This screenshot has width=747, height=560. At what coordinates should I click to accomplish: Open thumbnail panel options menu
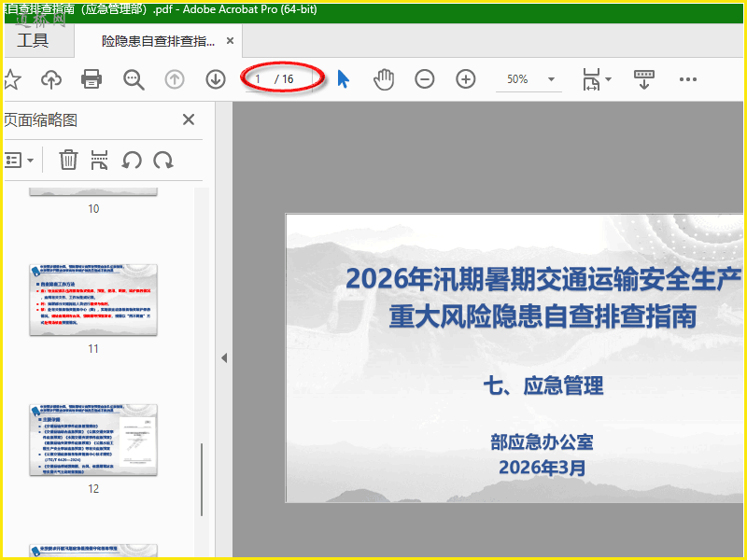click(x=19, y=160)
